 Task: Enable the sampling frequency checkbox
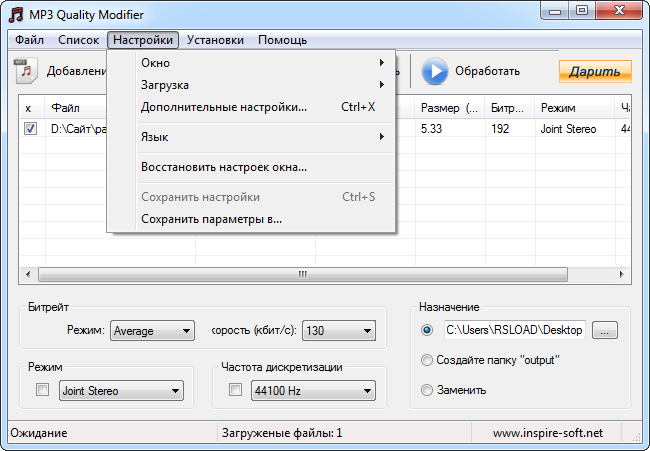[235, 390]
